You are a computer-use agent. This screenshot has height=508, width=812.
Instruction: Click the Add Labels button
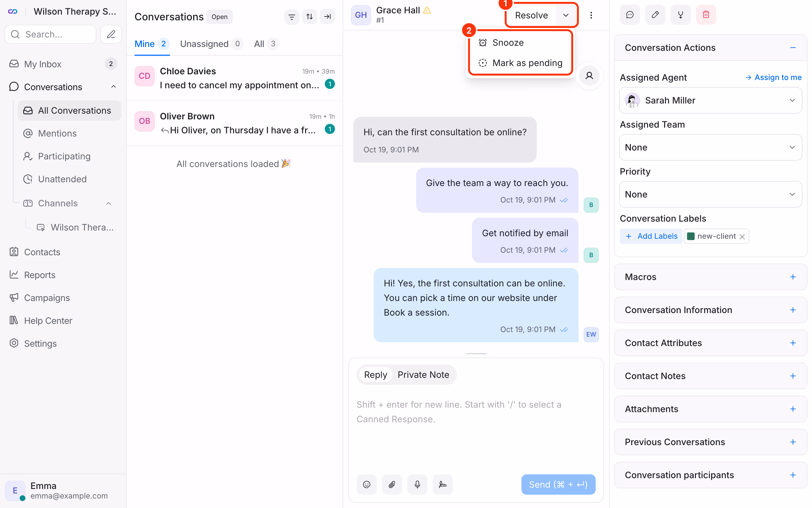tap(651, 236)
